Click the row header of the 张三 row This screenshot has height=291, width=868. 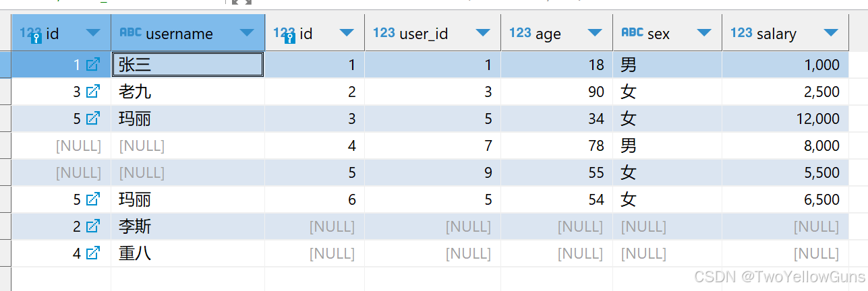click(5, 65)
